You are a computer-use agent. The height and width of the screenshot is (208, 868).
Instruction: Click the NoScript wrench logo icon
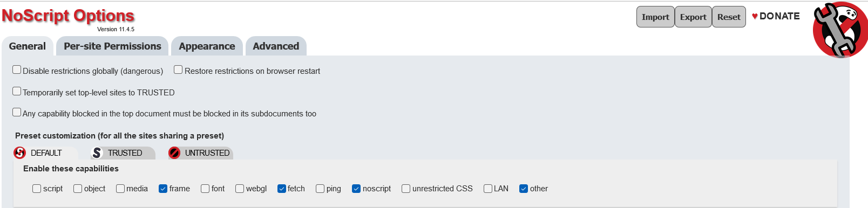840,30
